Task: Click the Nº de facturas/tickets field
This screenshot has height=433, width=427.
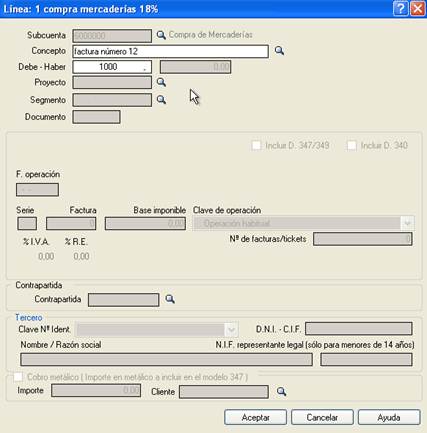Action: coord(363,239)
